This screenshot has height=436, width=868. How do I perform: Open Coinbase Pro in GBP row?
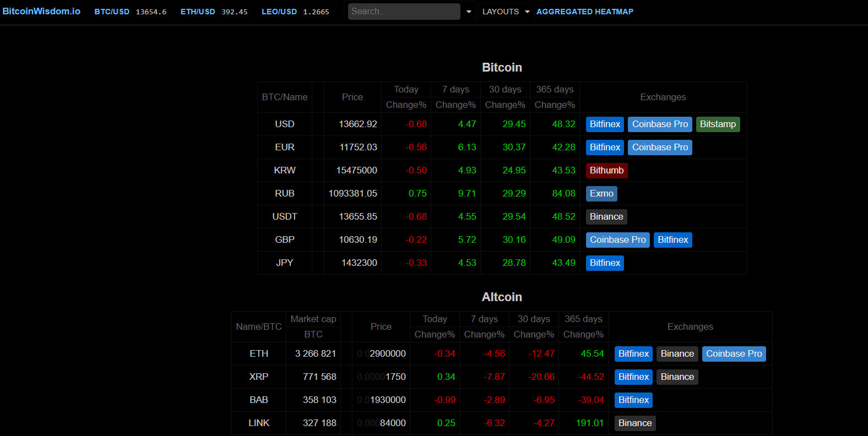[618, 240]
